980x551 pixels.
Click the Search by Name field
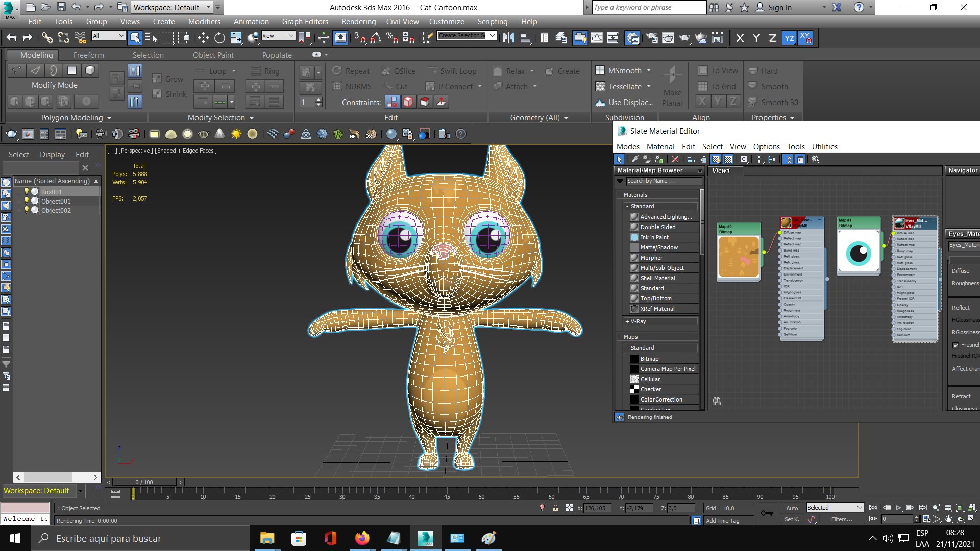pos(664,181)
